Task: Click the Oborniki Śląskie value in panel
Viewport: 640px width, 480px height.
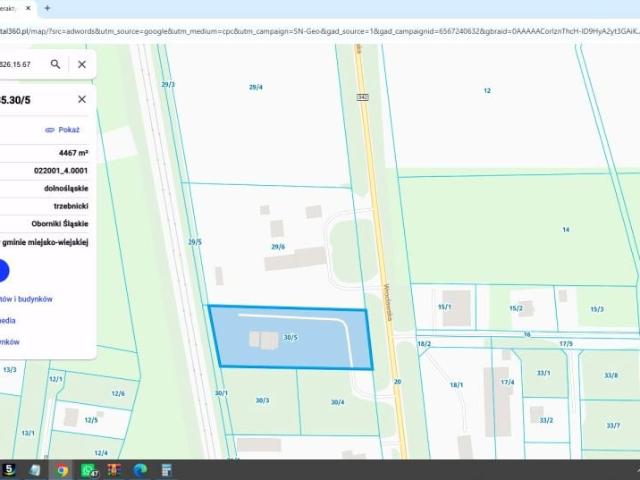Action: [60, 224]
